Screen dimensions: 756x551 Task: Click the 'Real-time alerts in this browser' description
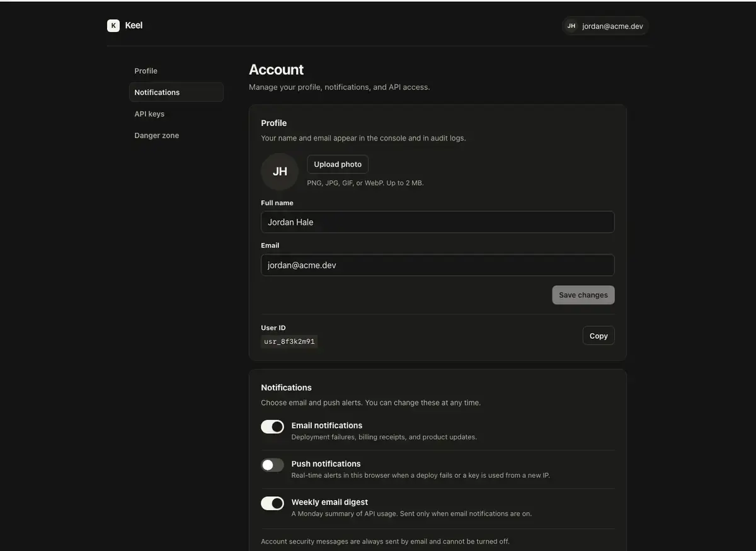(421, 475)
